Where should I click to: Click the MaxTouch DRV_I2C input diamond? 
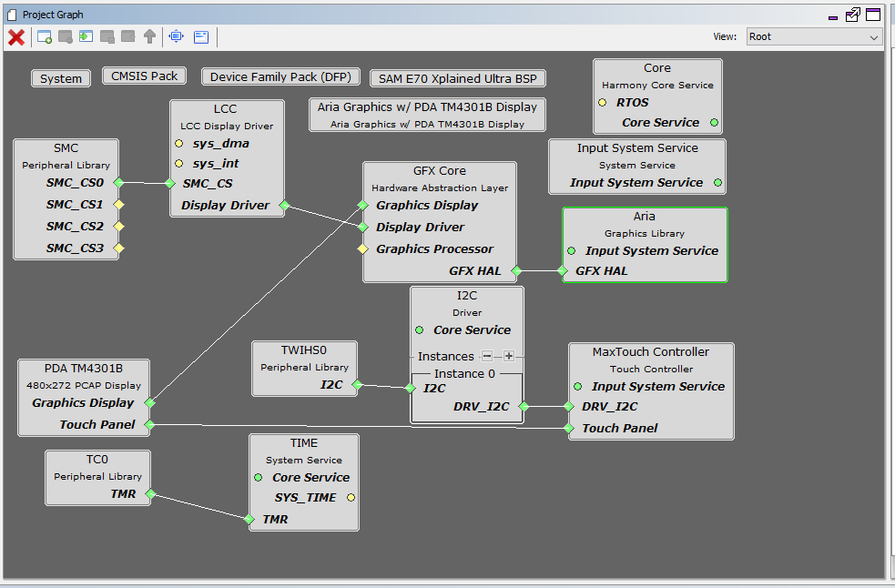[568, 407]
